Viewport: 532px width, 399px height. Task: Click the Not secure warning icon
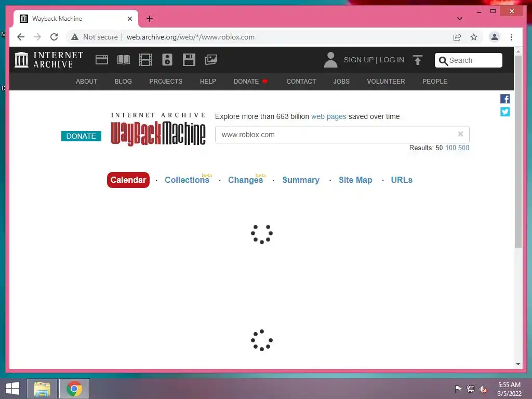pyautogui.click(x=75, y=37)
